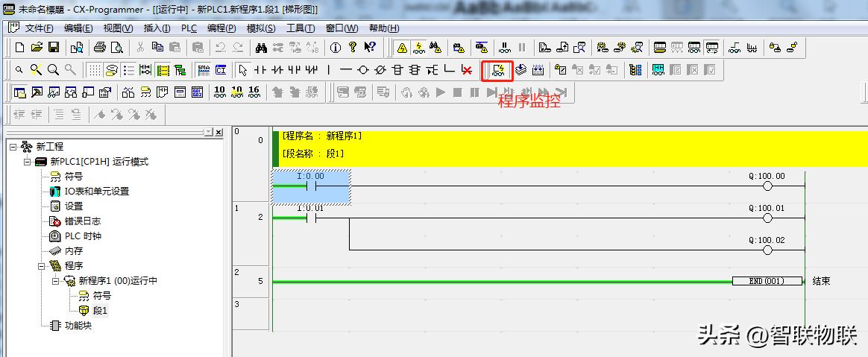Open print preview
Image resolution: width=868 pixels, height=357 pixels.
(116, 48)
